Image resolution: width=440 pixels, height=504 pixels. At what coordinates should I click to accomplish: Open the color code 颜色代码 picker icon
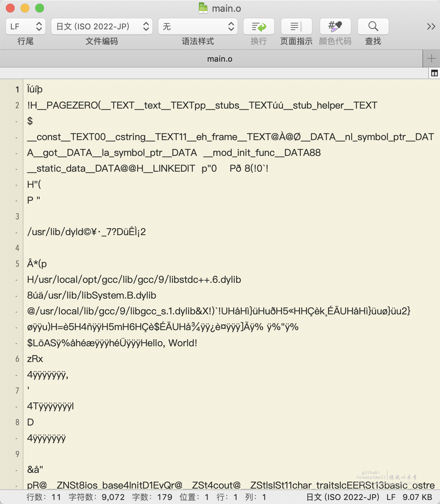335,26
